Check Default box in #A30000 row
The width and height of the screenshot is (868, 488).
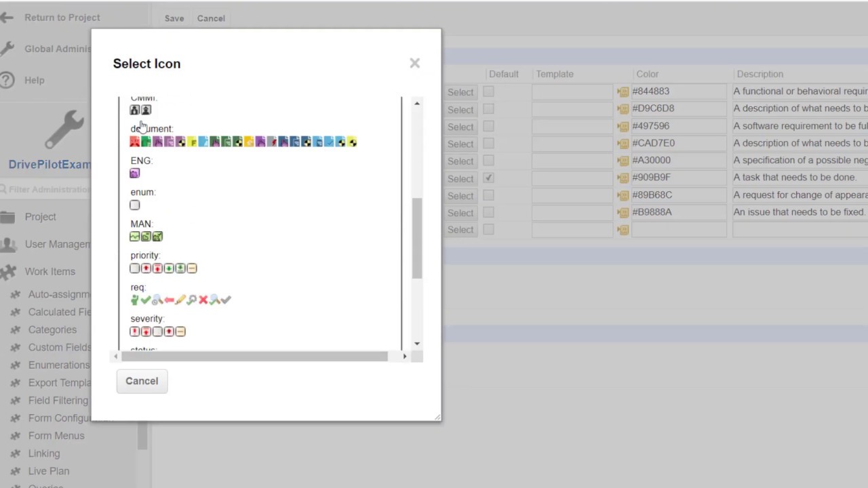[x=488, y=160]
